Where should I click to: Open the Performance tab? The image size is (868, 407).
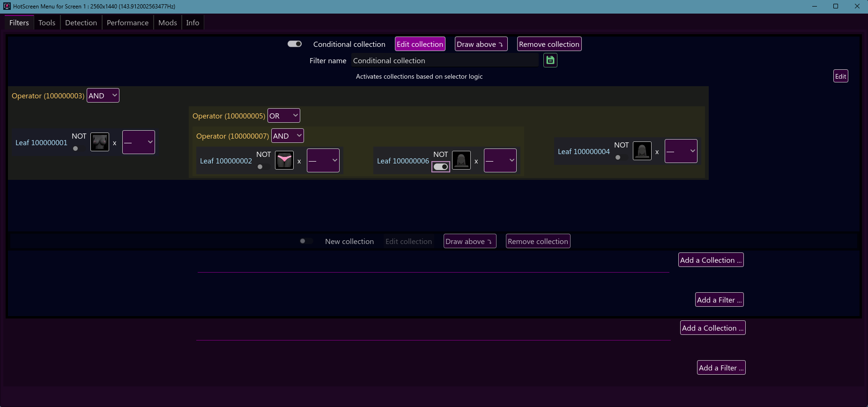[127, 22]
